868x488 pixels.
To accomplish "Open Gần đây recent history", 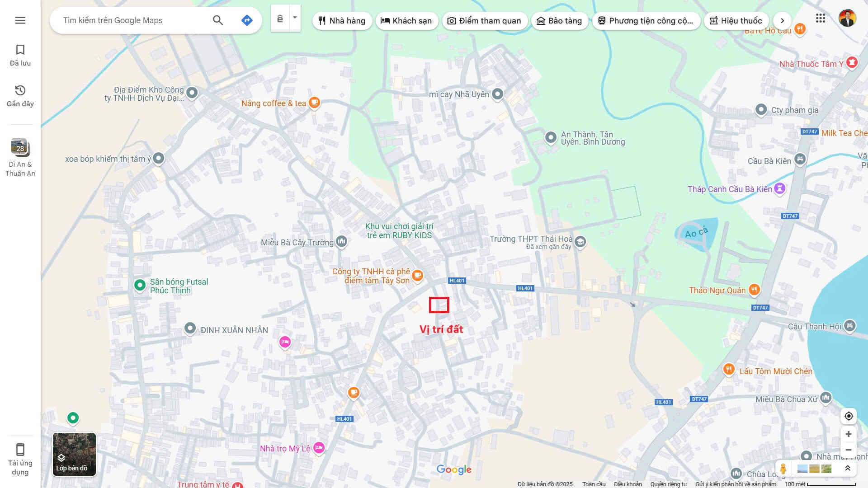I will (20, 96).
